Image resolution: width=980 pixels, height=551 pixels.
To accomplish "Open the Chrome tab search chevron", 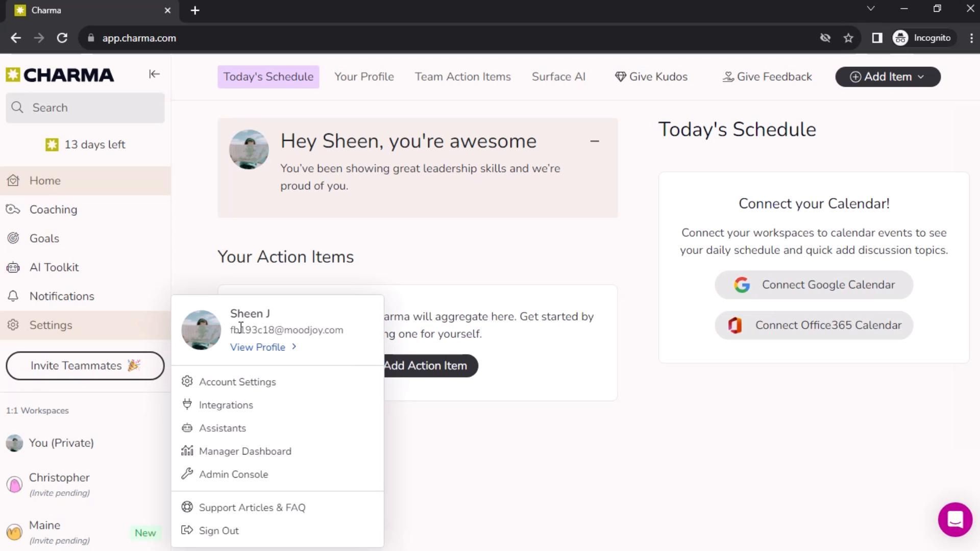I will (x=871, y=9).
